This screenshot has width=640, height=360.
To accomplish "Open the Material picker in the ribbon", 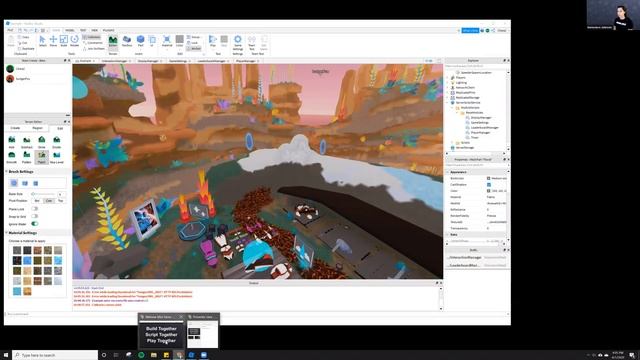I will coord(167,41).
